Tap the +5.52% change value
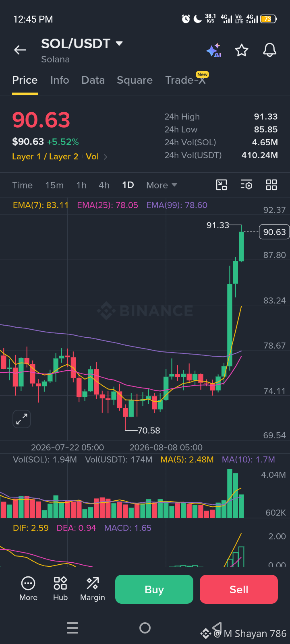 point(63,142)
